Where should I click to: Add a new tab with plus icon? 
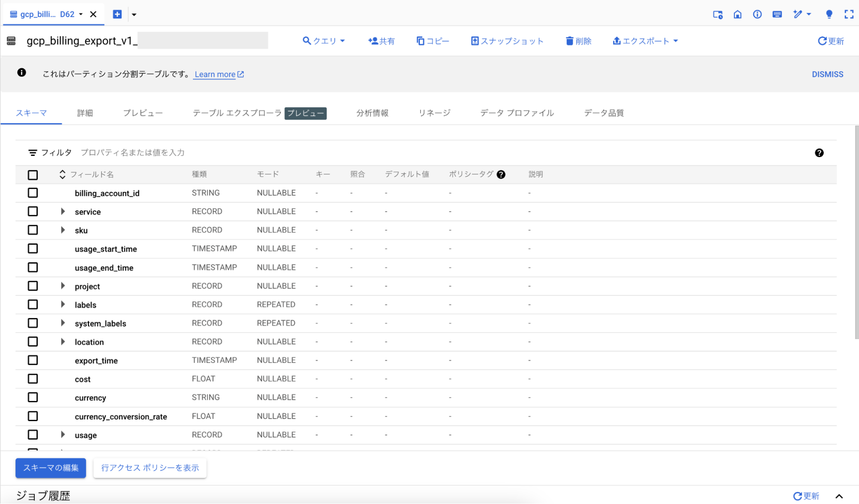[x=117, y=14]
